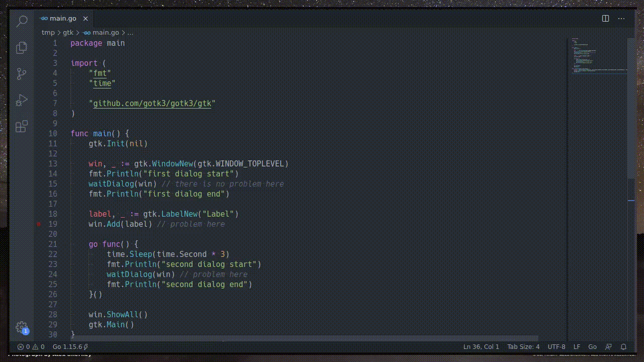Change indentation via Tab Size: 4
644x362 pixels.
[x=523, y=347]
